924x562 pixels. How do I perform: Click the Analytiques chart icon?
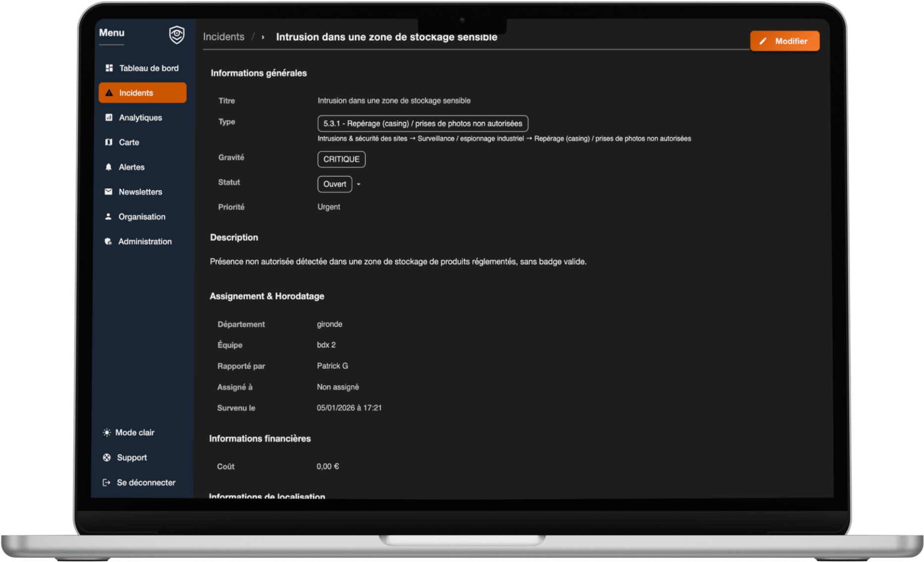[109, 118]
